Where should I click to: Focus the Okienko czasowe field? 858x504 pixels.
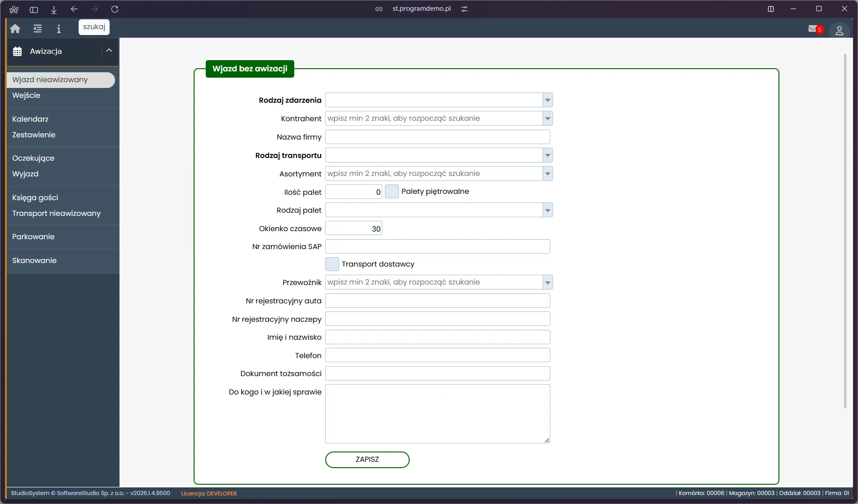point(354,228)
